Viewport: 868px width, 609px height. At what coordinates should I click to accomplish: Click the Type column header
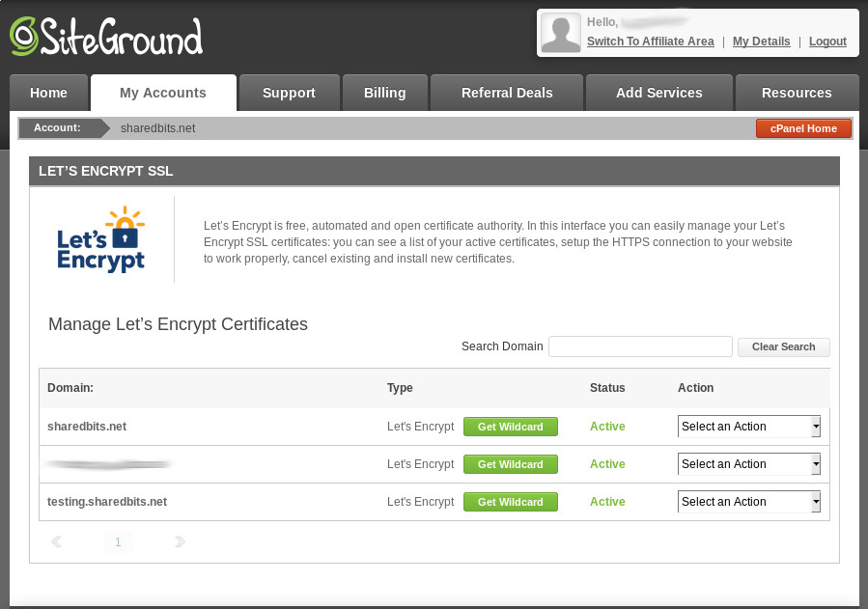[x=400, y=388]
